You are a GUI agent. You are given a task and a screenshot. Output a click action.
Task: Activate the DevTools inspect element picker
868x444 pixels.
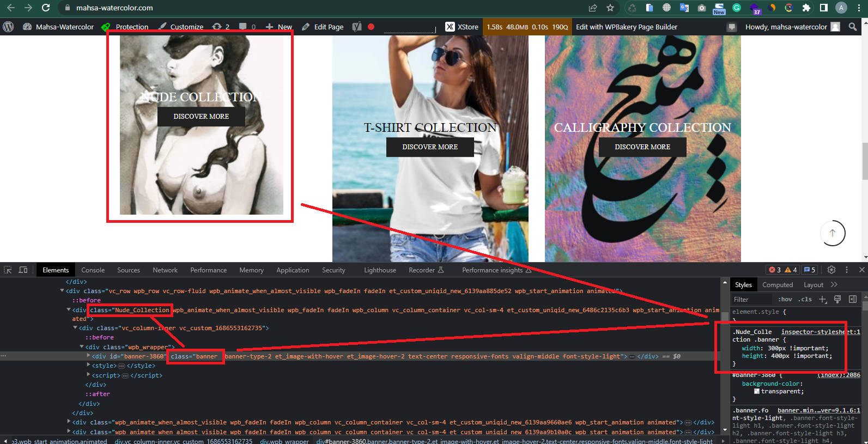coord(8,270)
